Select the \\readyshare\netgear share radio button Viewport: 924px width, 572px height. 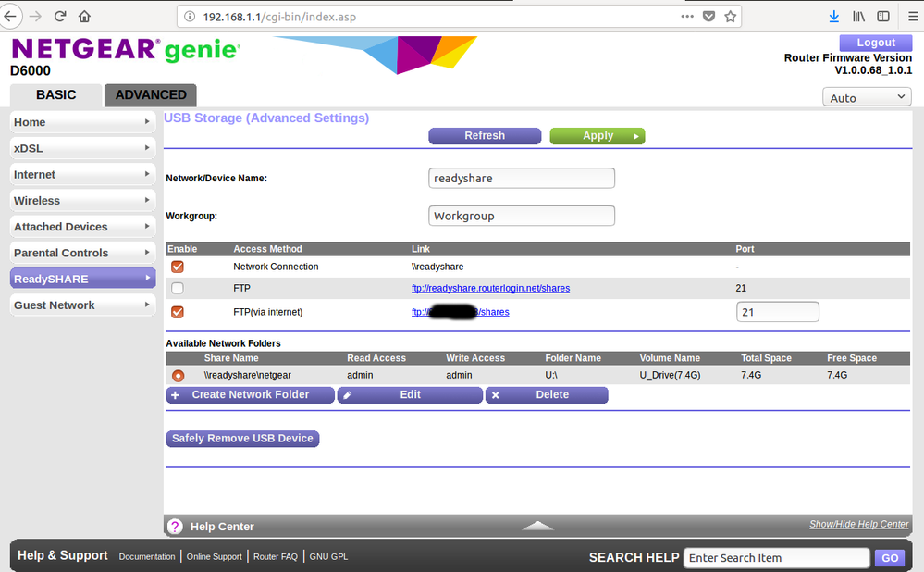(178, 375)
